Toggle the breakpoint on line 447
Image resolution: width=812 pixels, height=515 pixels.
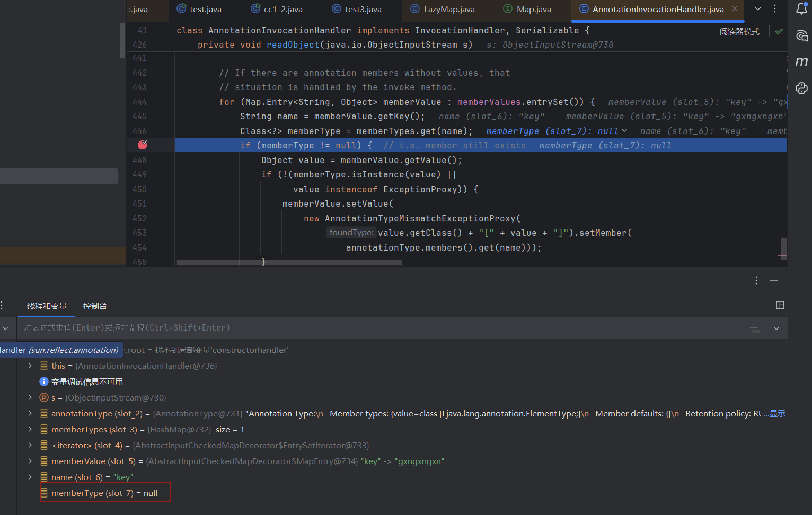[x=142, y=145]
